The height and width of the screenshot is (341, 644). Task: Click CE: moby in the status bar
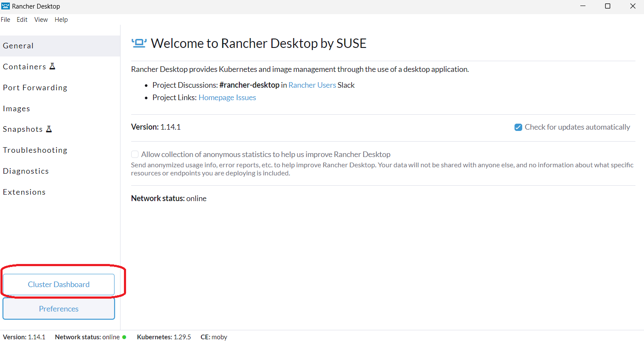214,337
